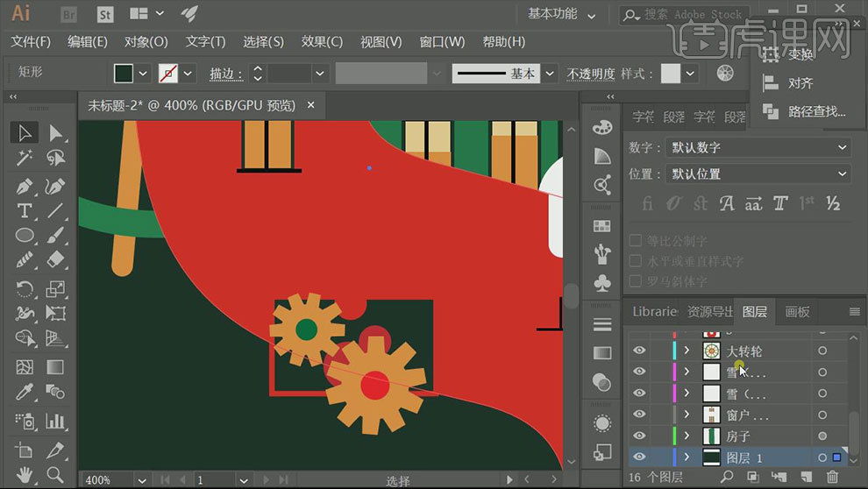Select the Symbol Sprayer tool

coord(25,421)
